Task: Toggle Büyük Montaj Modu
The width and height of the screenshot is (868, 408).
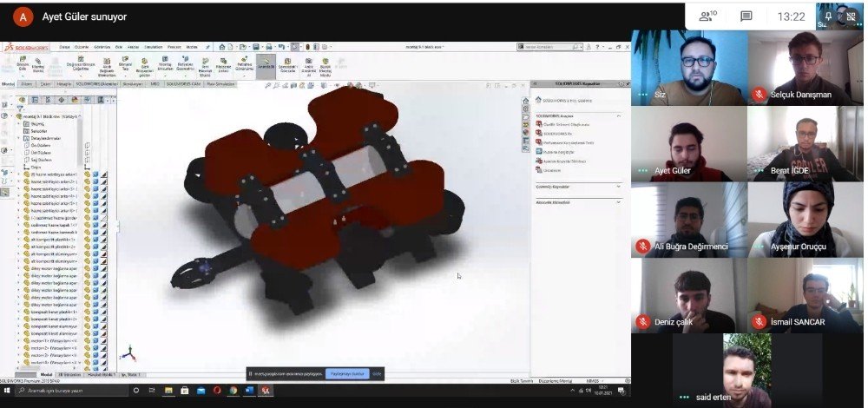Action: click(325, 67)
